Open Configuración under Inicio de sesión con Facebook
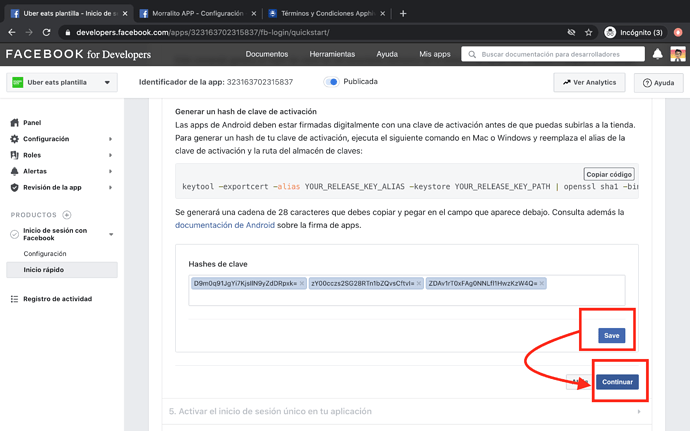The height and width of the screenshot is (431, 690). (x=45, y=254)
